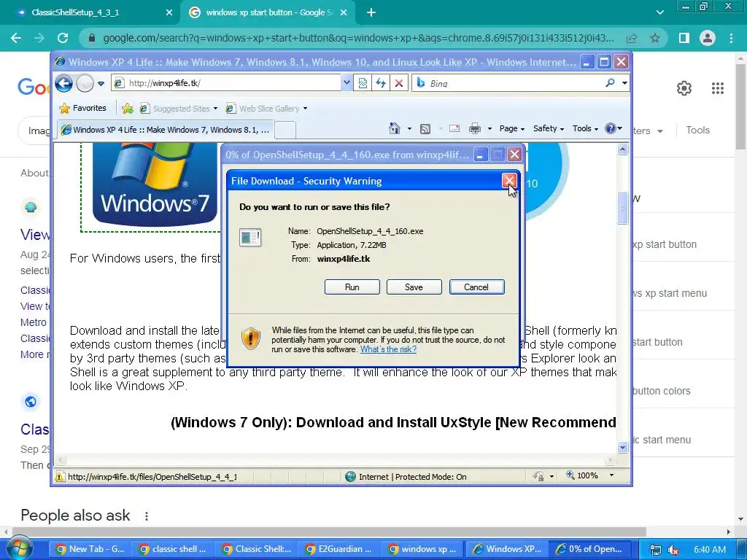Click the IE status bar privacy icon
This screenshot has height=560, width=747.
(539, 475)
